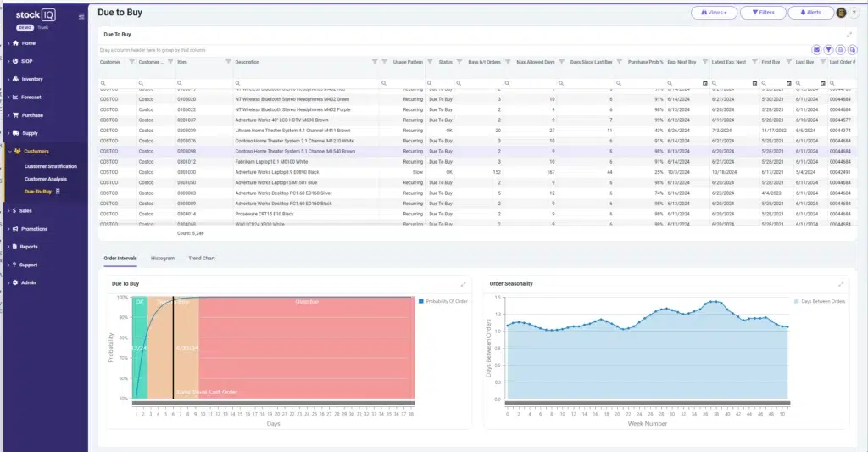This screenshot has height=452, width=868.
Task: Click the Promotions megaphone icon
Action: [15, 229]
